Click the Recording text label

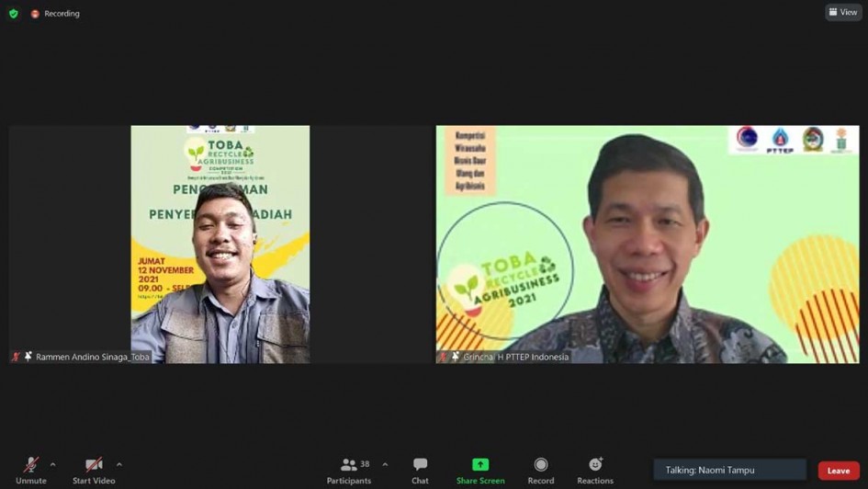pyautogui.click(x=62, y=14)
